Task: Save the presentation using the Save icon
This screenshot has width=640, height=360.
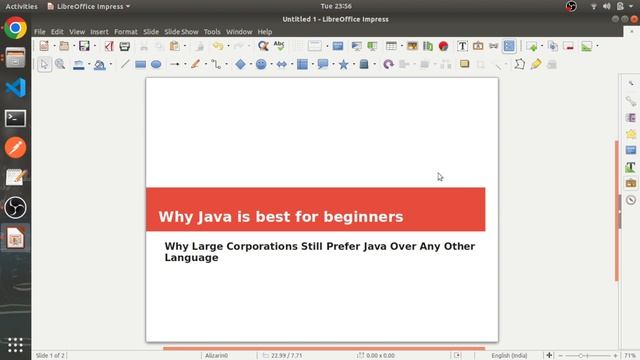Action: coord(84,46)
